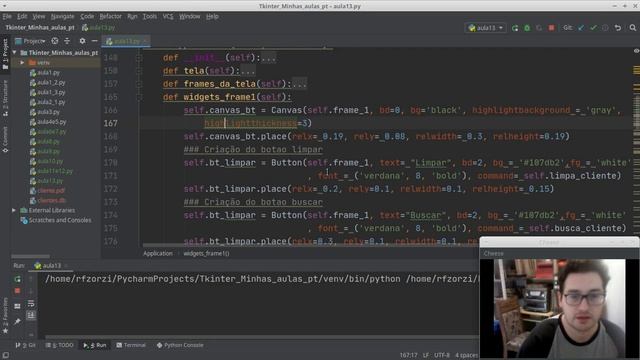Rerun aula13 from the top toolbar
This screenshot has height=360, width=640.
point(515,28)
